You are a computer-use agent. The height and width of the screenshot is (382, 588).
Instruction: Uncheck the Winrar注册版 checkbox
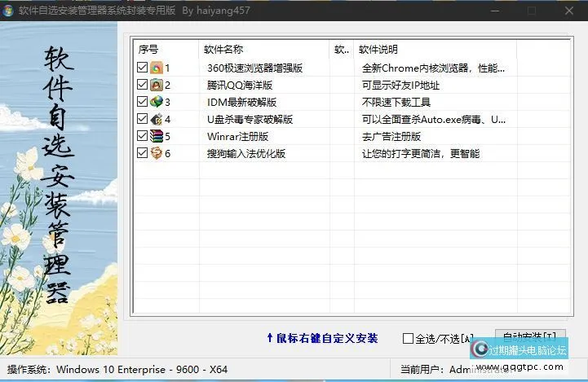pos(142,135)
